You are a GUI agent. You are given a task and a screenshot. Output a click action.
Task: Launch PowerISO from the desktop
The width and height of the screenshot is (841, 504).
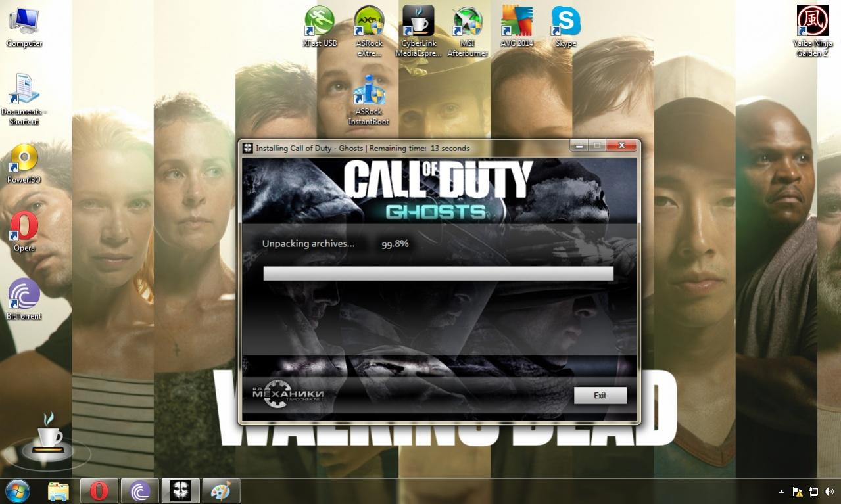tap(24, 163)
